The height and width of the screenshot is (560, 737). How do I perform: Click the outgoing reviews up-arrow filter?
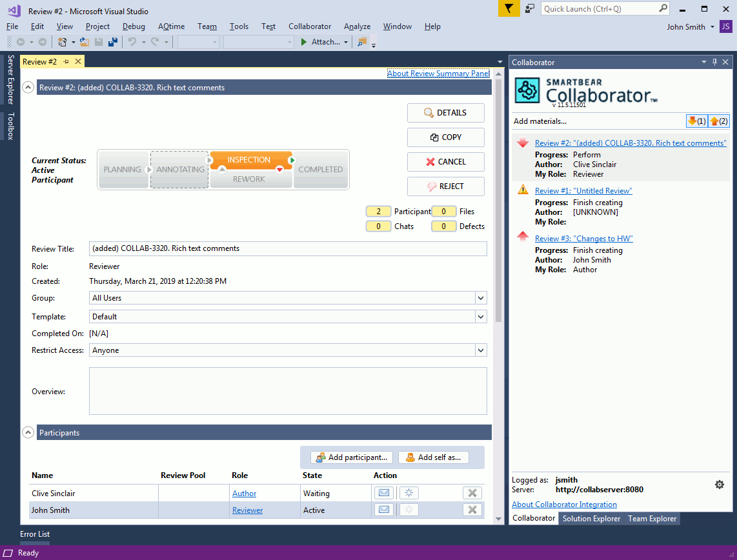(718, 121)
